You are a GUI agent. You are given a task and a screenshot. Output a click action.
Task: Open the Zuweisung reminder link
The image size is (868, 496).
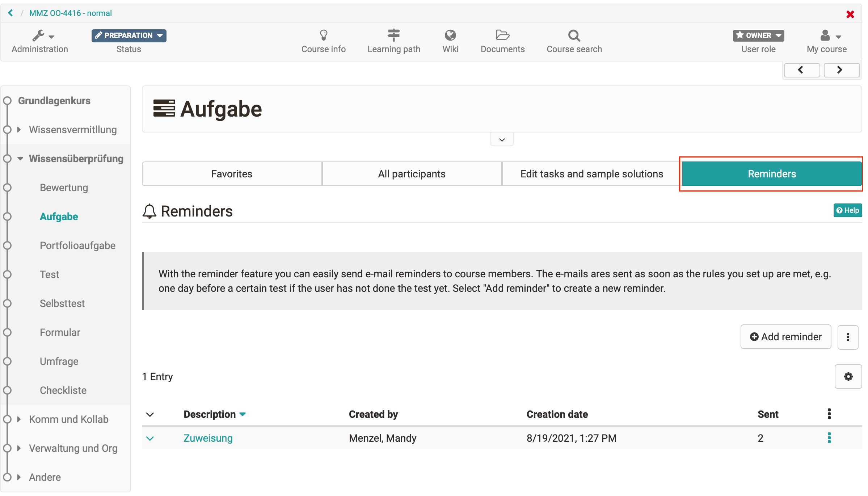click(x=208, y=438)
